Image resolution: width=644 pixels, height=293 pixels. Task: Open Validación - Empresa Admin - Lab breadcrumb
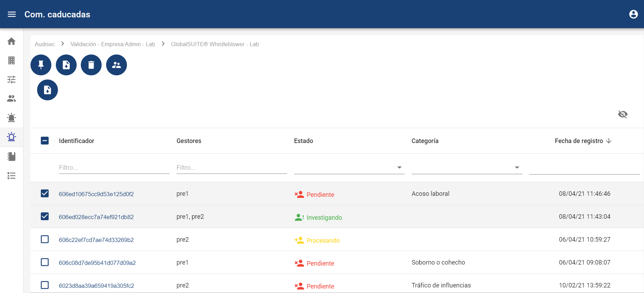pyautogui.click(x=113, y=44)
